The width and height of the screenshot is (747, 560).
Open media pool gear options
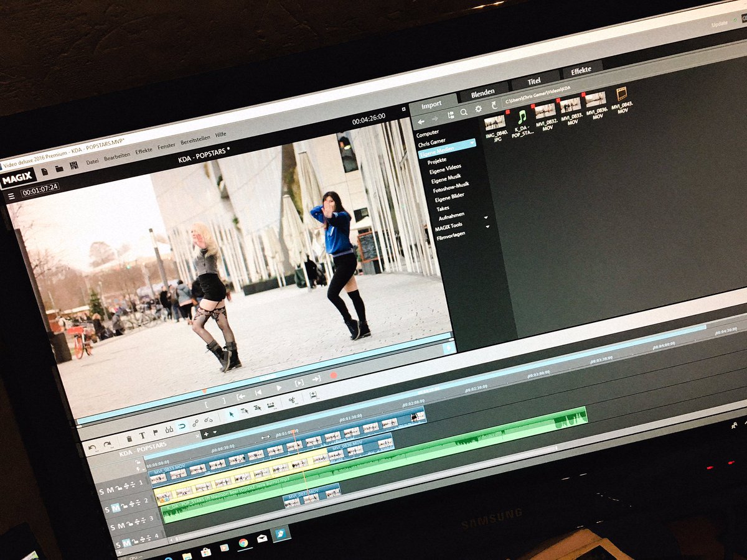click(478, 109)
